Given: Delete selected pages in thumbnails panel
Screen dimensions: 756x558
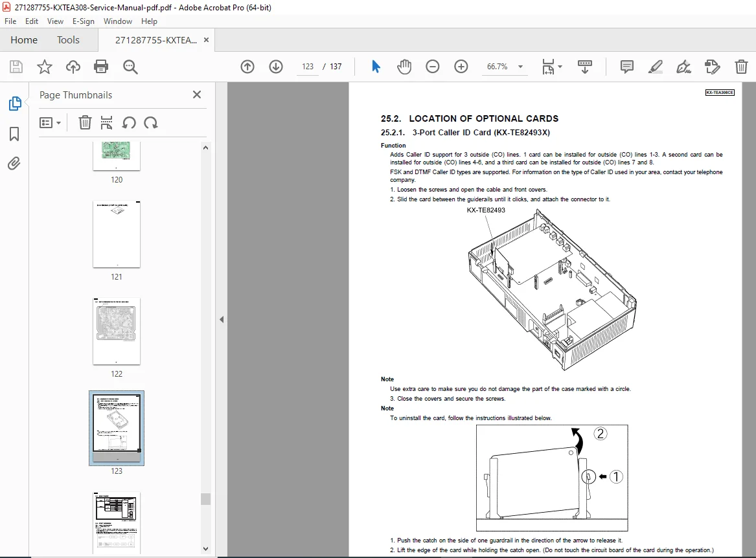Looking at the screenshot, I should (x=85, y=123).
